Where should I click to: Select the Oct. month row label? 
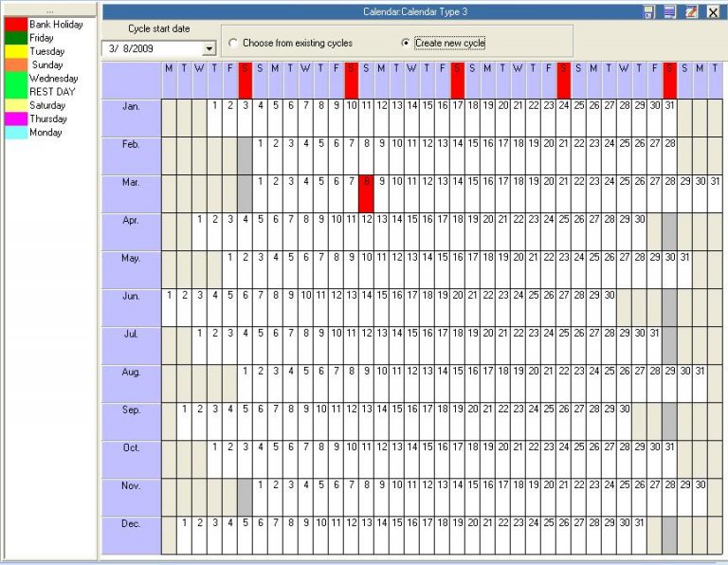click(x=132, y=460)
